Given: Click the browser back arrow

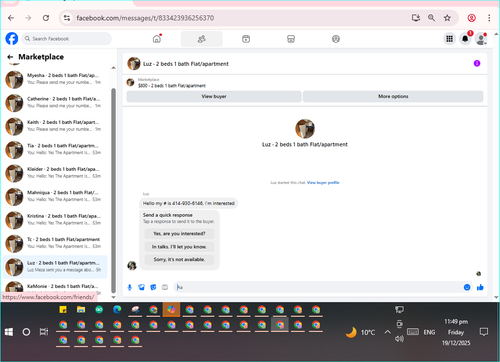Looking at the screenshot, I should (x=11, y=18).
